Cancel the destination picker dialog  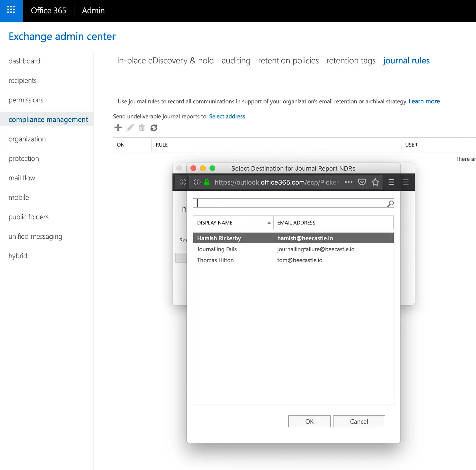[359, 421]
